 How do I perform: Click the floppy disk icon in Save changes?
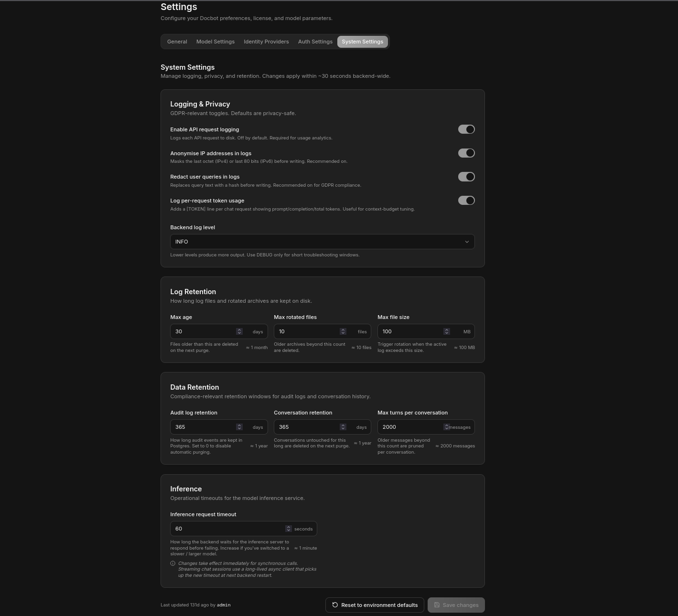click(437, 605)
